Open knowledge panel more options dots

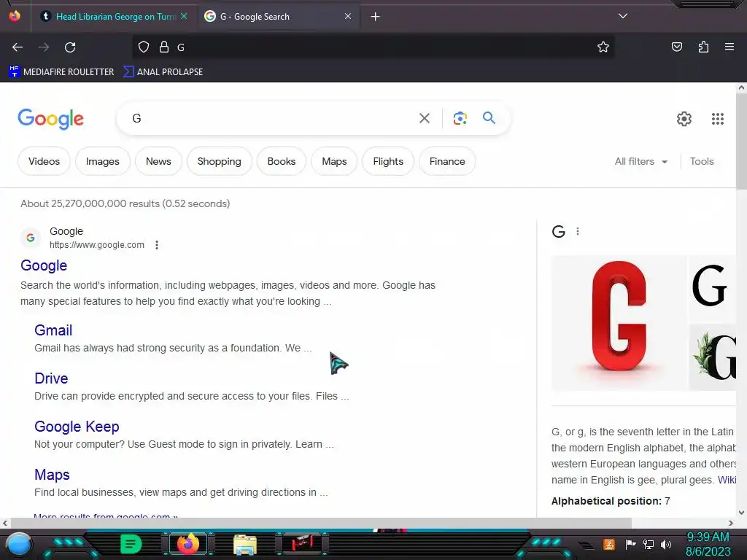coord(578,231)
